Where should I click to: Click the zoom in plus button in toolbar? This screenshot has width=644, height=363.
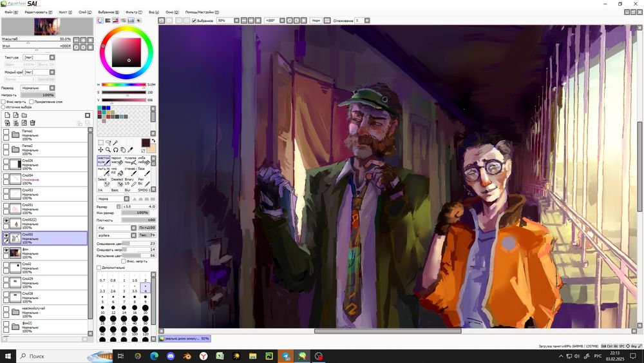click(x=251, y=21)
